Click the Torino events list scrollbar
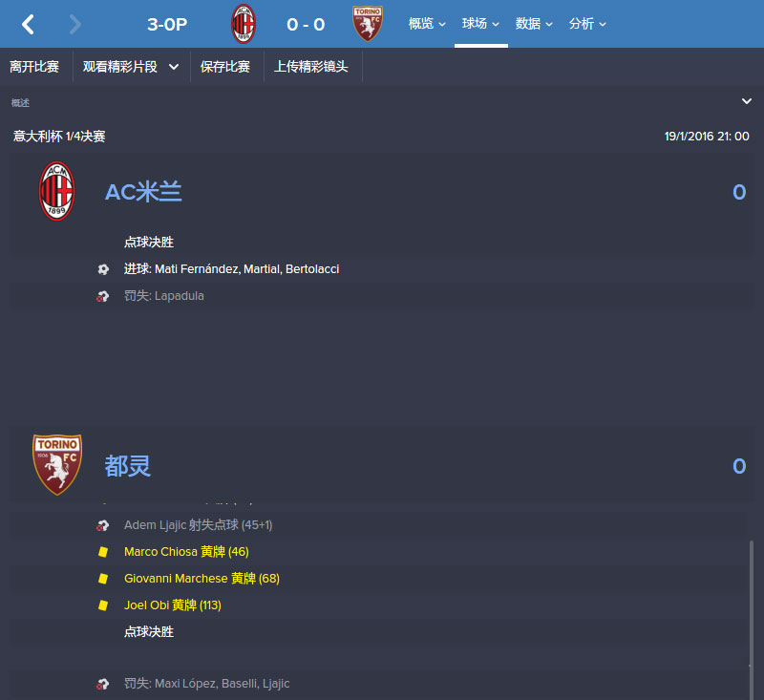The height and width of the screenshot is (700, 764). pos(751,605)
